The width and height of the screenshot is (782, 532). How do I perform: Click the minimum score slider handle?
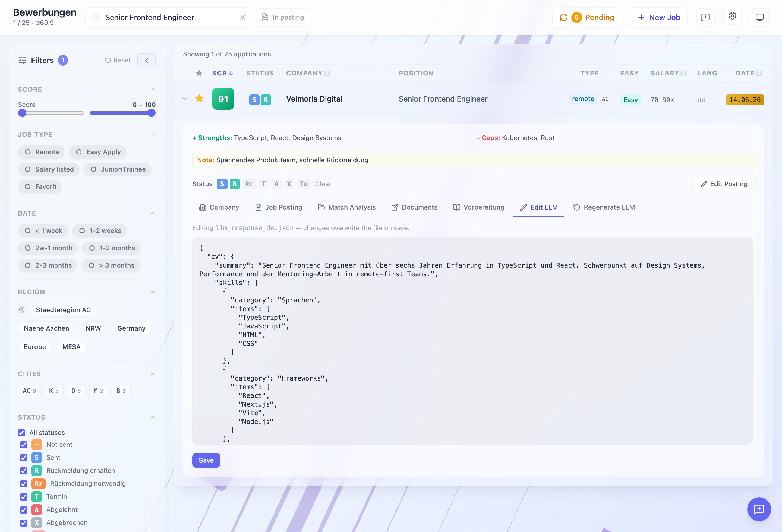point(22,113)
